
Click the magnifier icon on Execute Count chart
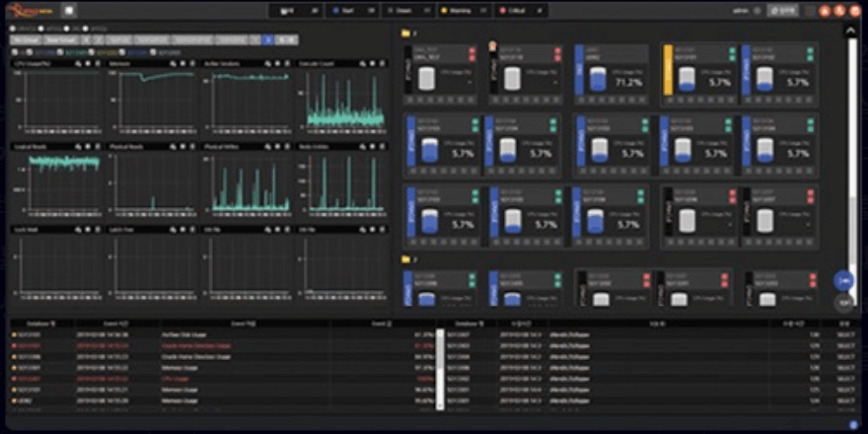pos(363,64)
